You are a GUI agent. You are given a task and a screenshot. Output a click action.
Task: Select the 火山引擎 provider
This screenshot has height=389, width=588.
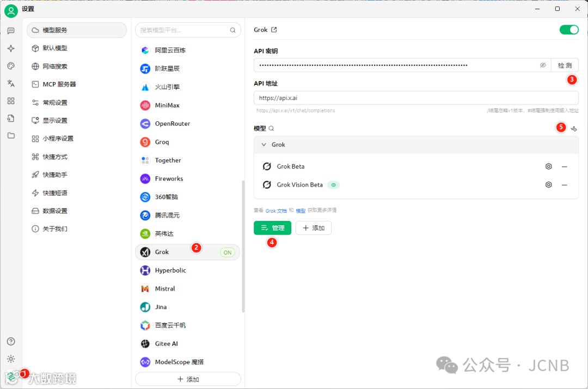click(187, 87)
